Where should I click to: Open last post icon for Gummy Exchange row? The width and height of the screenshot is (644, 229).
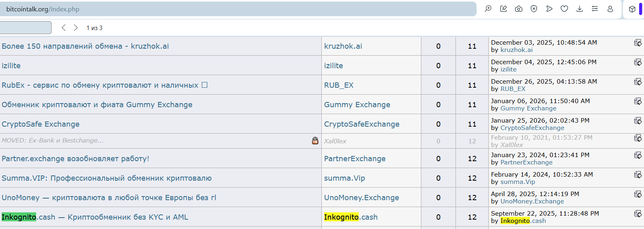tap(638, 101)
